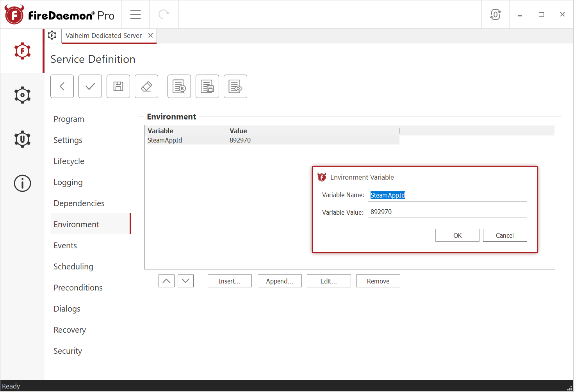
Task: Move variable up with the up arrow
Action: [166, 281]
